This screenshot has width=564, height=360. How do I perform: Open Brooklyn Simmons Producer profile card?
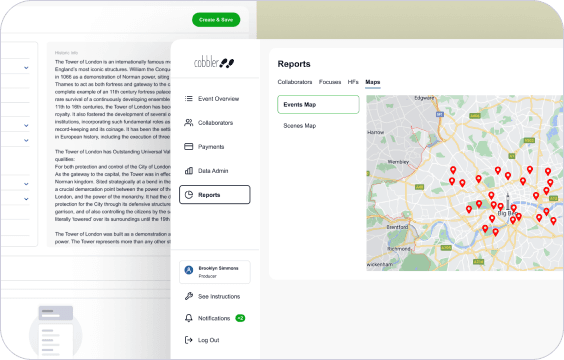pyautogui.click(x=215, y=272)
